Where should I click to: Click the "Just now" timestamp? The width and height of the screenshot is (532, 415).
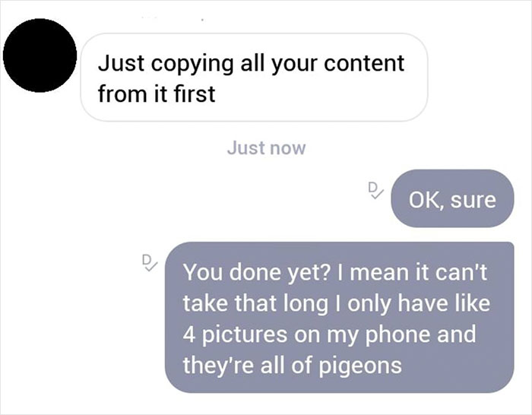(x=266, y=148)
